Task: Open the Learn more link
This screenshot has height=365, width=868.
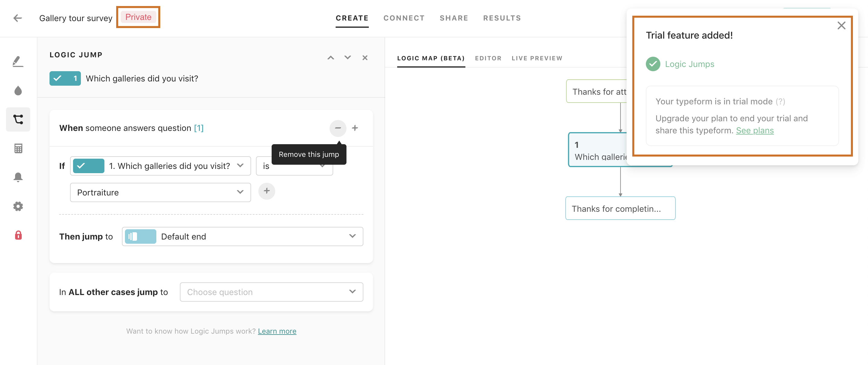Action: pos(277,331)
